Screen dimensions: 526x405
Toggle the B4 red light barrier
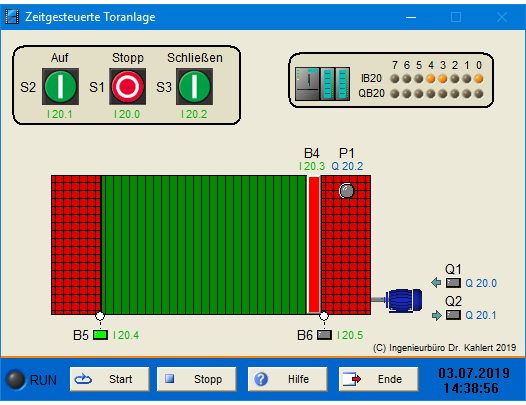[x=314, y=245]
